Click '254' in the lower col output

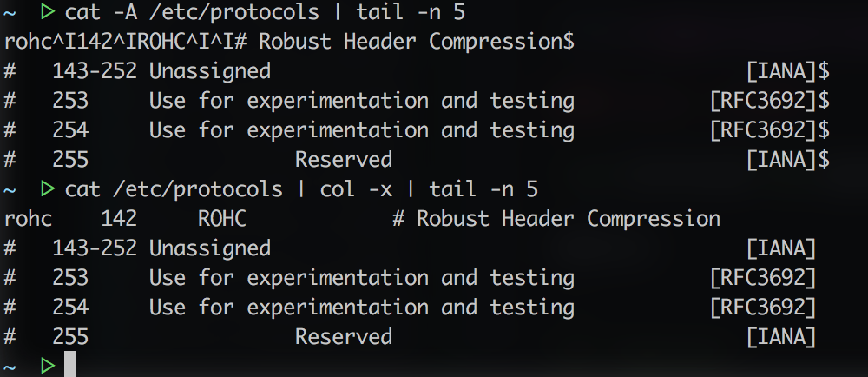[x=70, y=307]
